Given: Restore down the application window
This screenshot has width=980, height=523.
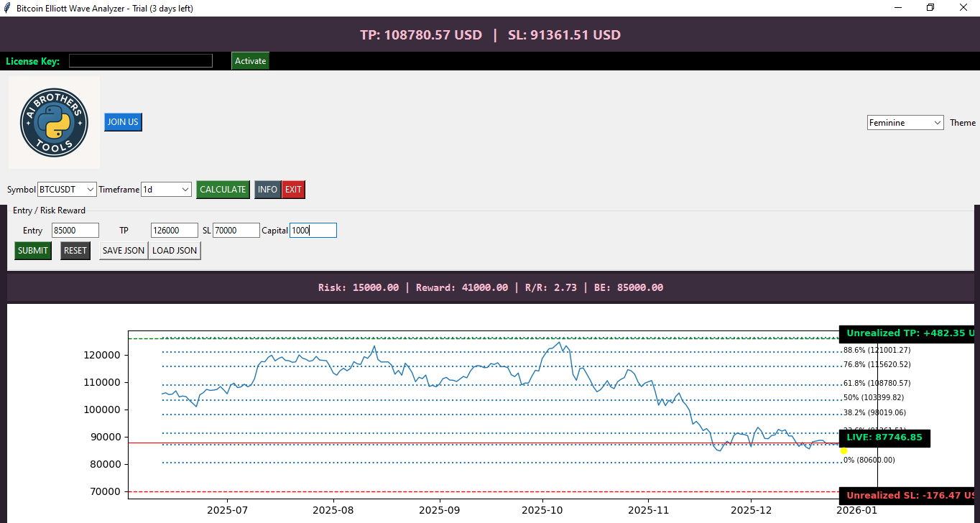Looking at the screenshot, I should tap(930, 8).
